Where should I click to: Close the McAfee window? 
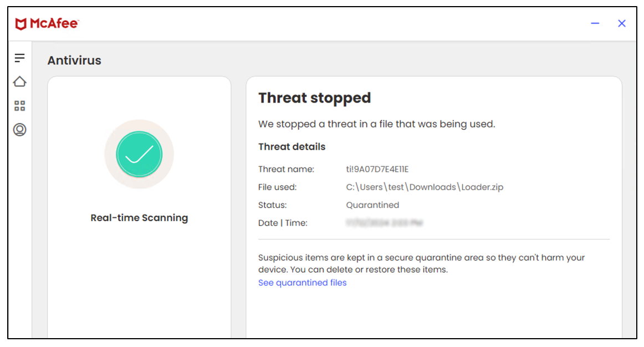[622, 23]
